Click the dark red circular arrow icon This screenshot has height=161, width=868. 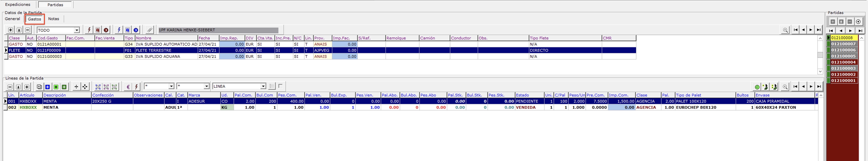106,30
